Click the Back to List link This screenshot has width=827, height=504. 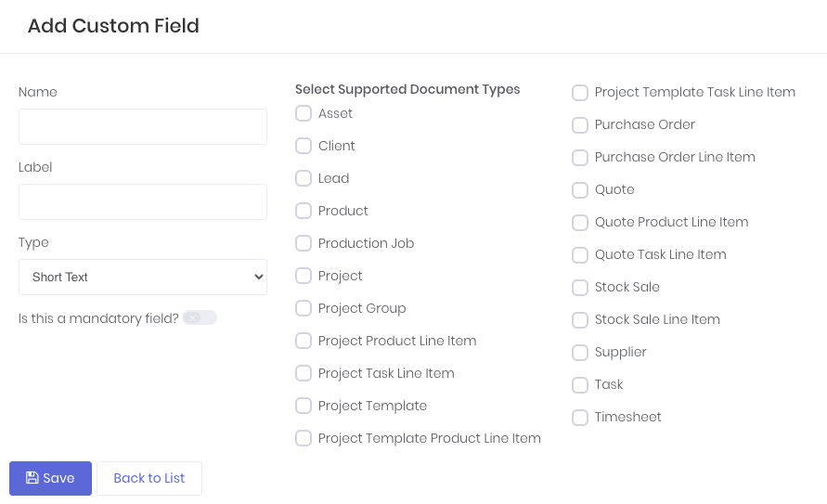149,478
